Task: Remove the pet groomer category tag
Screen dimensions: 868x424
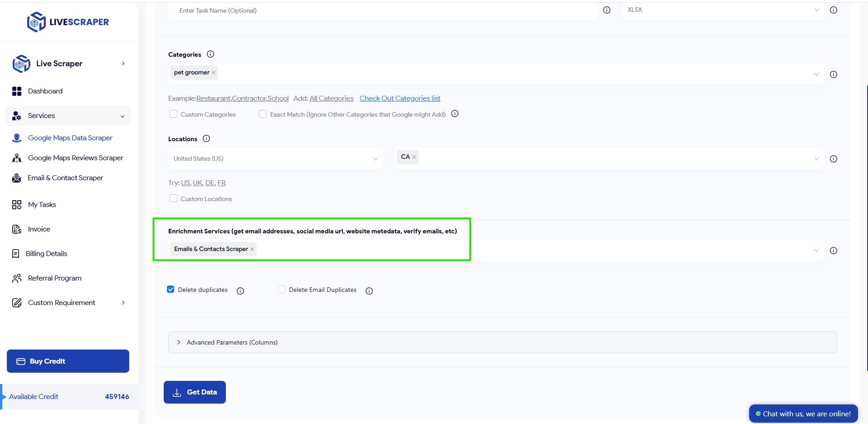Action: click(x=214, y=73)
